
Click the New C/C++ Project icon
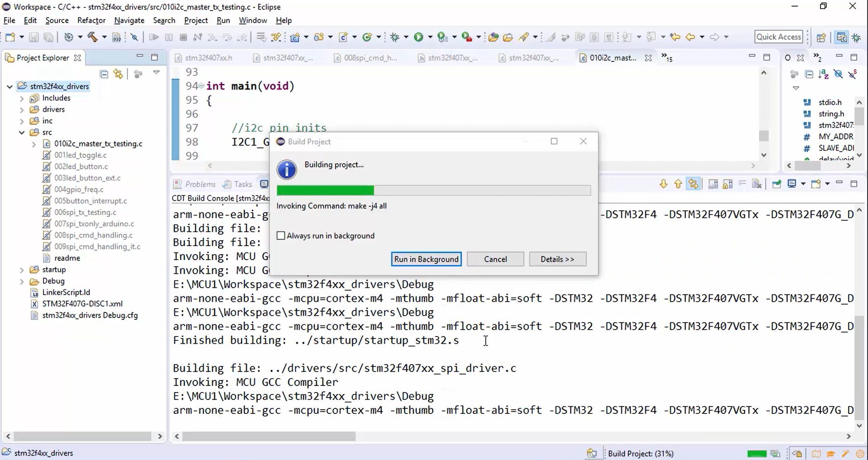[x=295, y=37]
